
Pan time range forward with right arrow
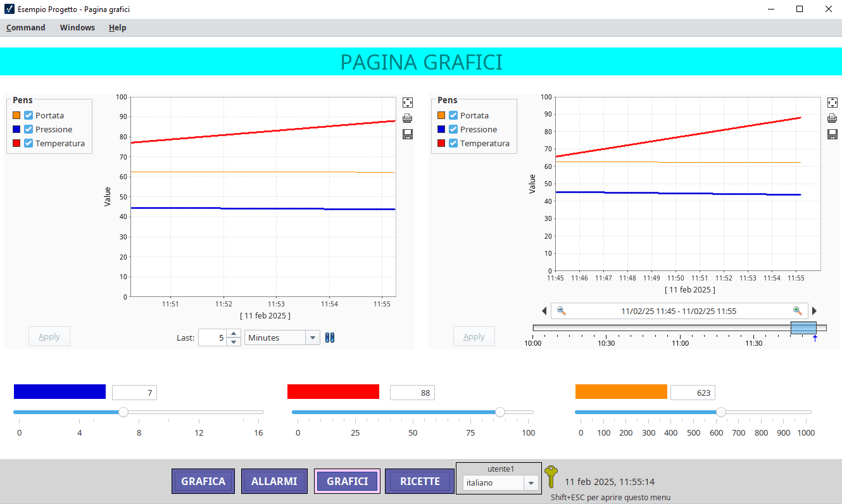tap(815, 311)
